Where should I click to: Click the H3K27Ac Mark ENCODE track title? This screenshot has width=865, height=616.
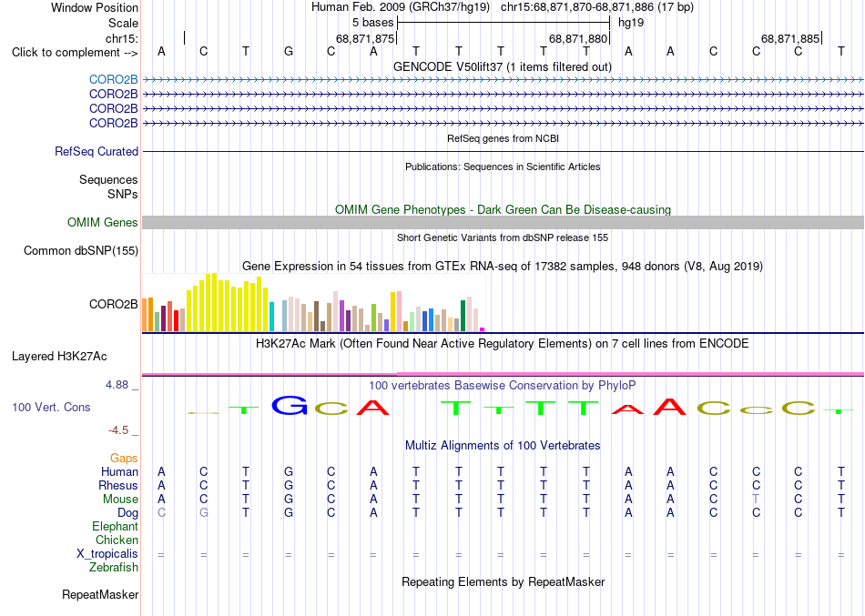point(502,344)
